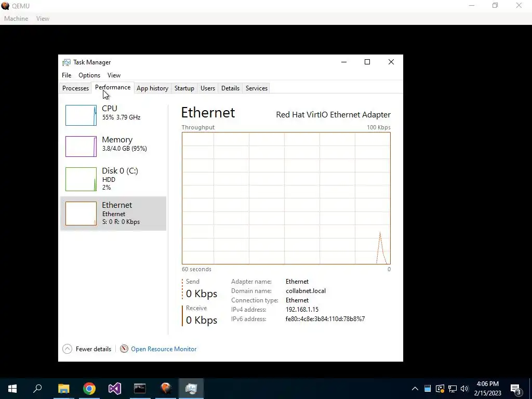
Task: Click Red Hat VirtIO Ethernet Adapter label
Action: [333, 115]
